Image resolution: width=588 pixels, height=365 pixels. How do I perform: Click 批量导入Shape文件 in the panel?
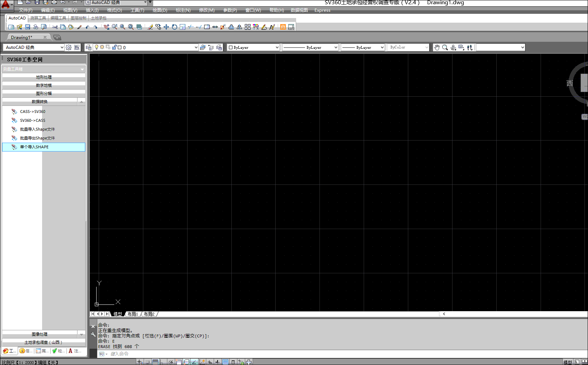tap(37, 129)
